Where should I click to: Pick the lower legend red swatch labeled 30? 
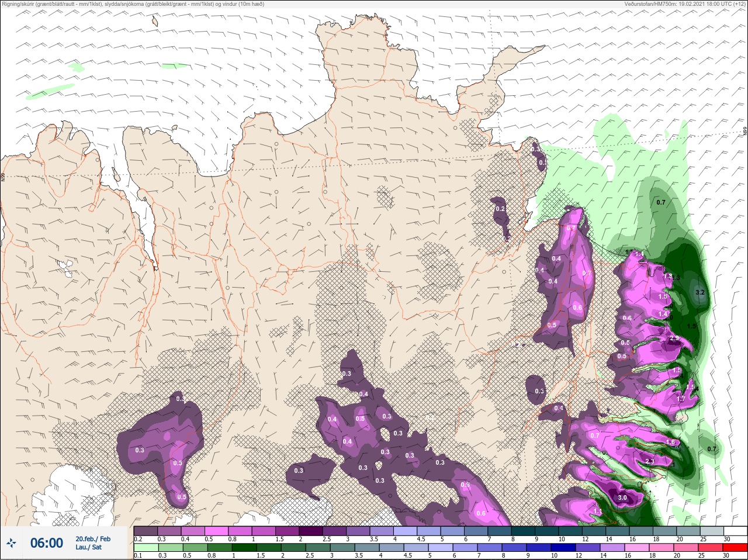pyautogui.click(x=735, y=548)
